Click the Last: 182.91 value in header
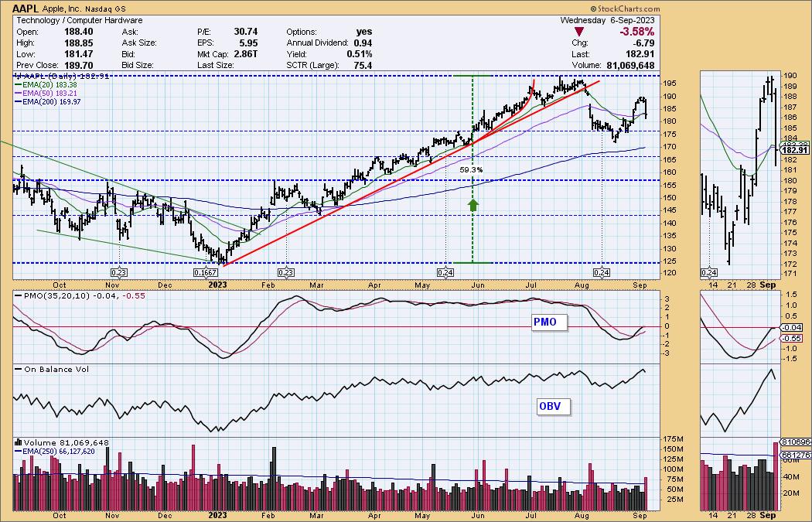This screenshot has width=812, height=522. [x=640, y=54]
